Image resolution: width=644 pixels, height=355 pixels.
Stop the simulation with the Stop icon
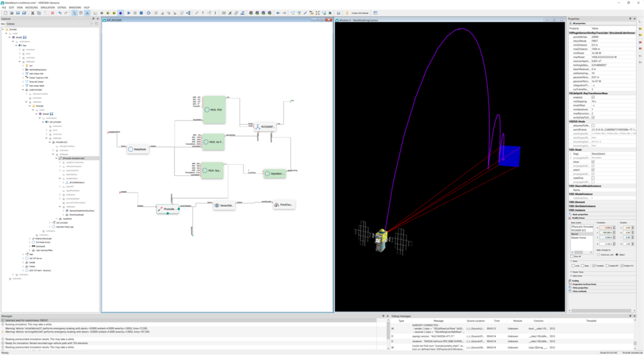pyautogui.click(x=141, y=13)
